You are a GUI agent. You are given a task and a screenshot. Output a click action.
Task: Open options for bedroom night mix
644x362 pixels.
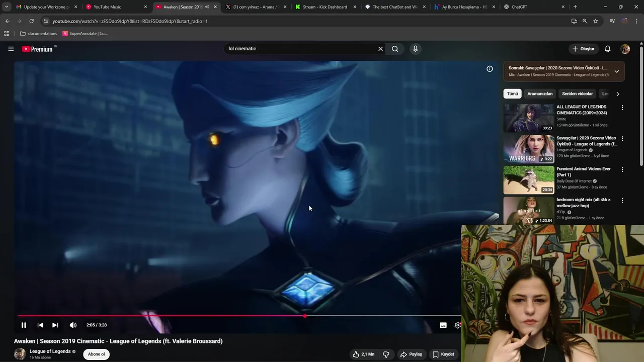tap(622, 200)
